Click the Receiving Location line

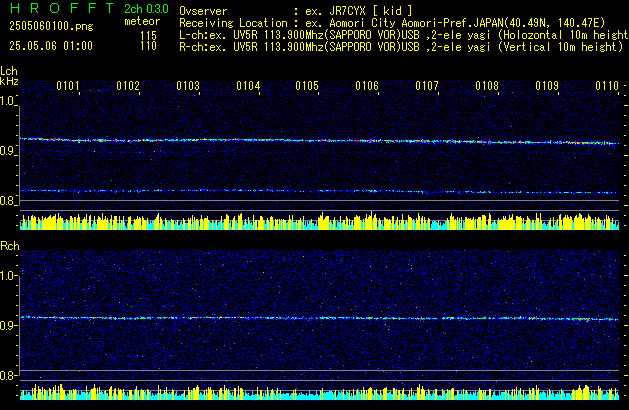point(392,23)
